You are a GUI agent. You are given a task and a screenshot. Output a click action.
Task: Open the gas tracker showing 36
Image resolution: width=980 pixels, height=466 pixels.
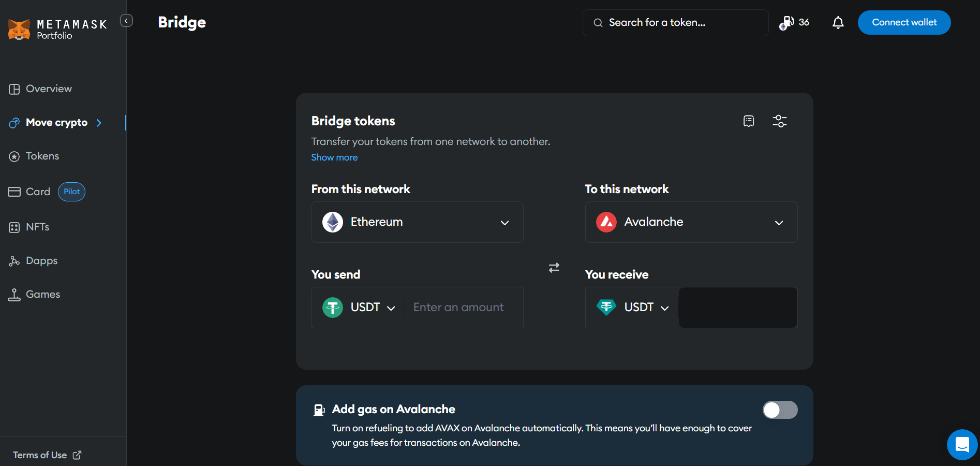tap(794, 23)
